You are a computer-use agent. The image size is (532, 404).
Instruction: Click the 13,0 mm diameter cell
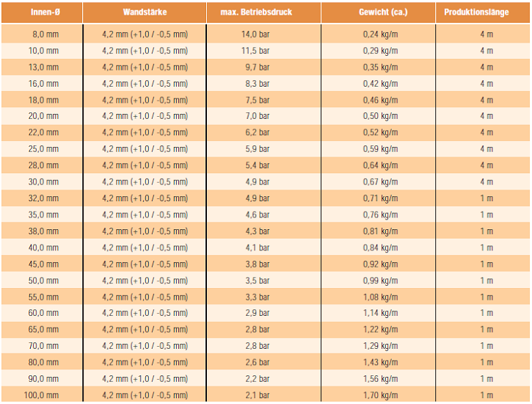[43, 68]
